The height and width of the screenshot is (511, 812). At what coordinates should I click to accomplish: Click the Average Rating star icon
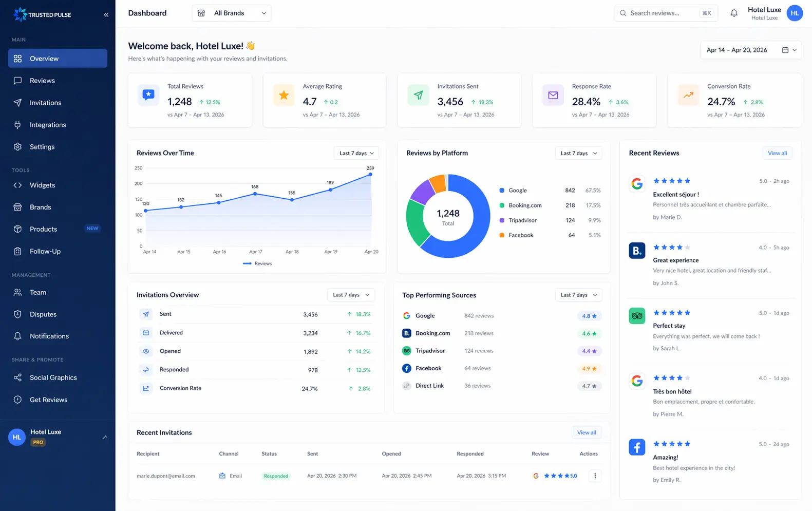[284, 95]
